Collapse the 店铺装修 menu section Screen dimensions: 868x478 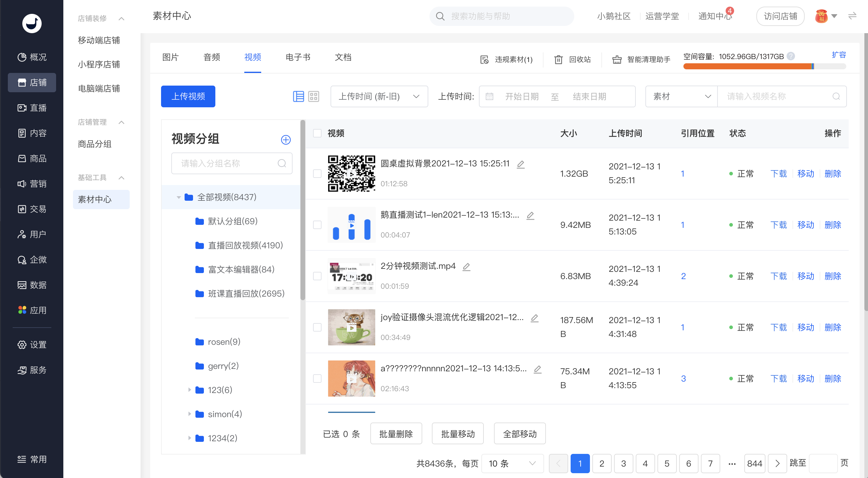[122, 18]
